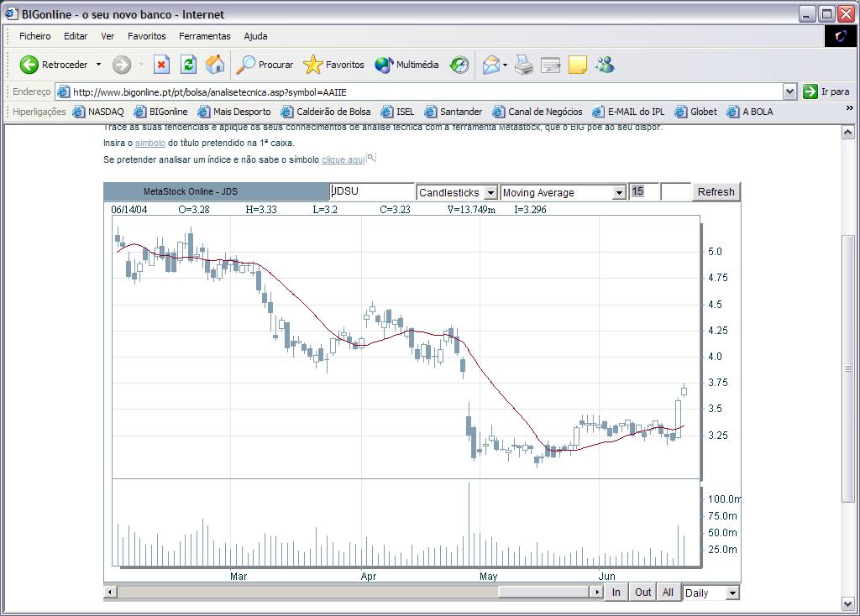Go to Home page icon
The width and height of the screenshot is (860, 616).
pos(215,65)
